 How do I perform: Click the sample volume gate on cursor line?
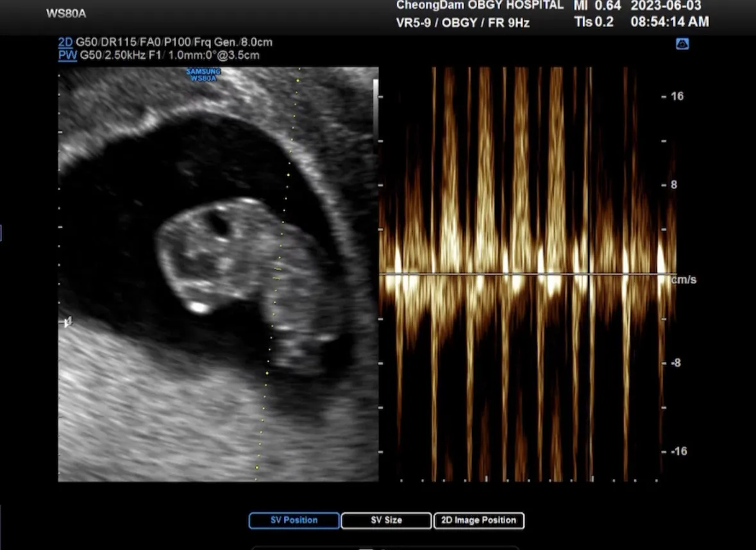point(277,273)
